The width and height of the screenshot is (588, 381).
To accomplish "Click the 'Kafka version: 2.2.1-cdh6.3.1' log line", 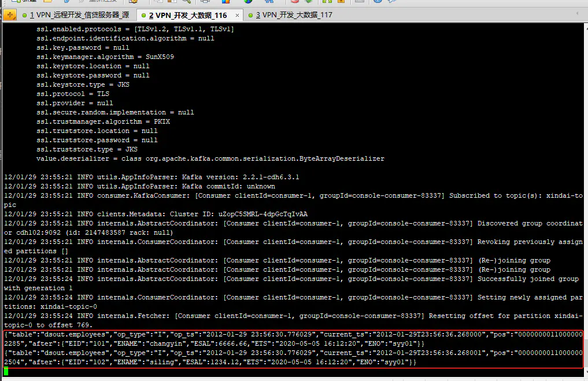I will [151, 177].
